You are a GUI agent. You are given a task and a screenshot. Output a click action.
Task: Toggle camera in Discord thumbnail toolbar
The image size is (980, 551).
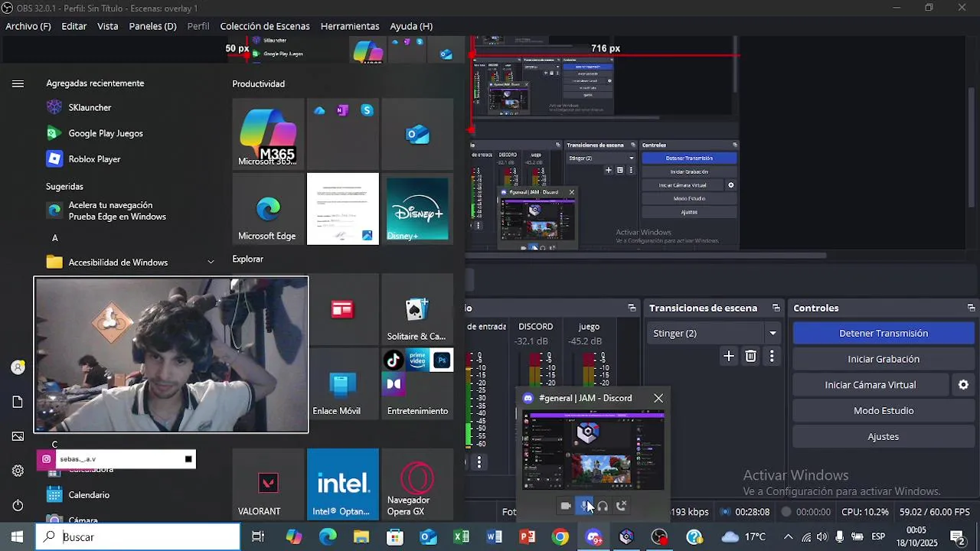coord(566,506)
